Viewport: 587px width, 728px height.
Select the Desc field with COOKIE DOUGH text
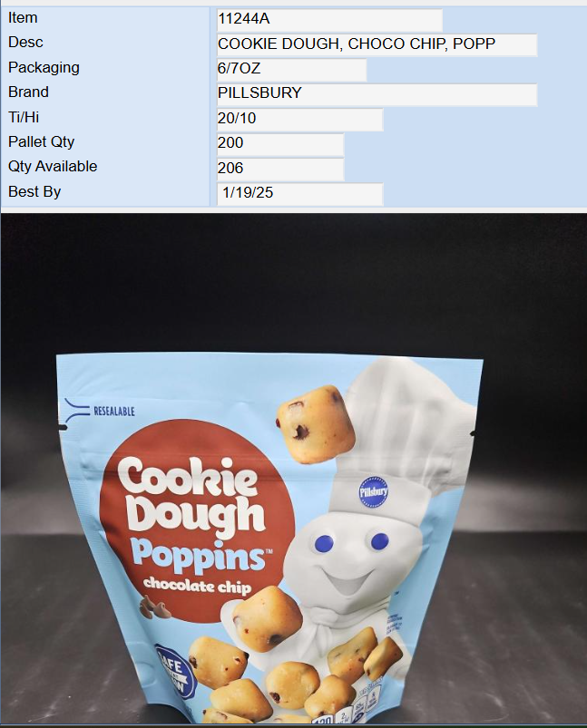click(x=377, y=44)
